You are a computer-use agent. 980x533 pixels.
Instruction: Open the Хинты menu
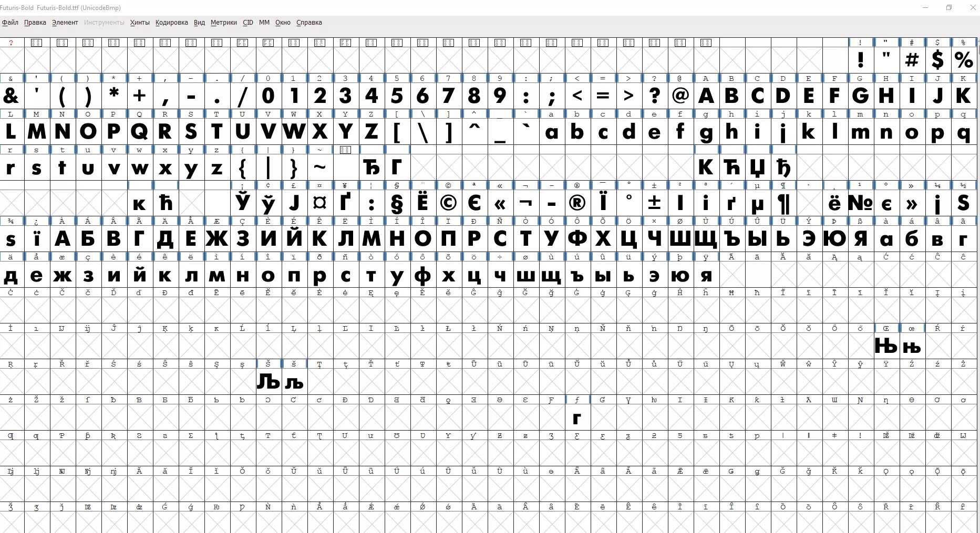click(140, 23)
